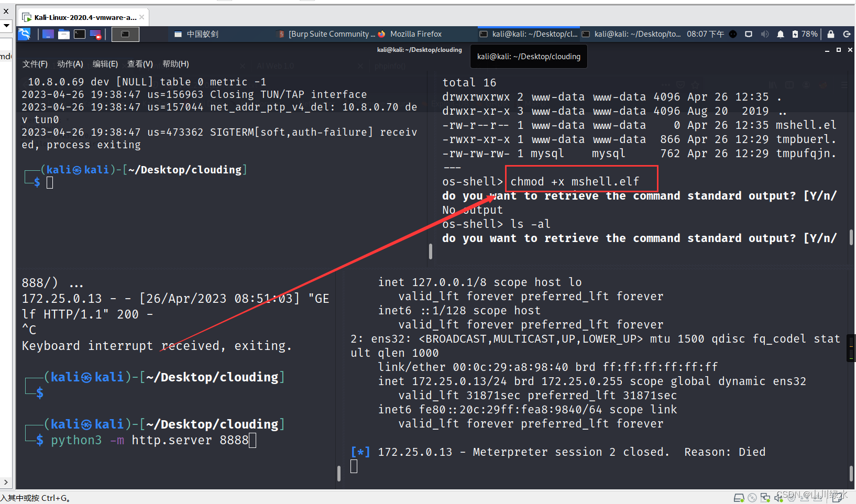Toggle the volume speaker tray icon

click(x=765, y=34)
